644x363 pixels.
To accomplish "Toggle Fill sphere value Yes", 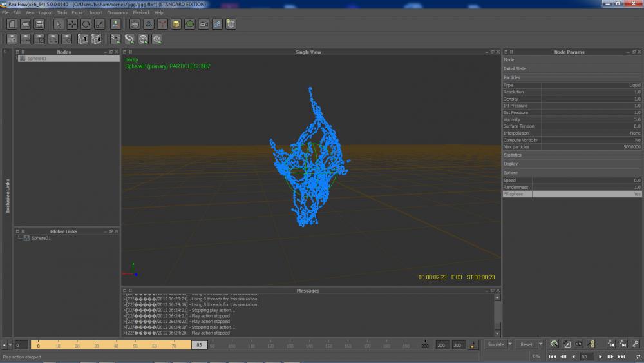I will [x=637, y=194].
